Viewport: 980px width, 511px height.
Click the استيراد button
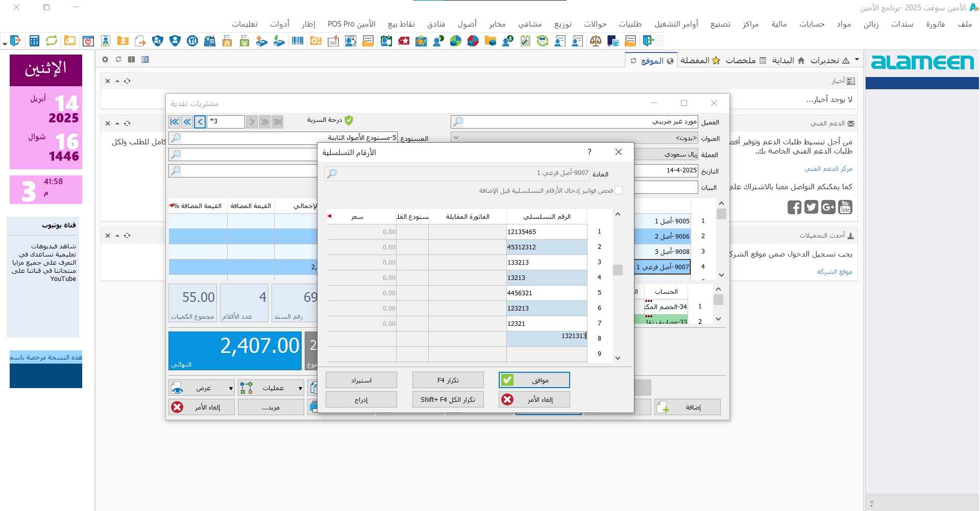[x=361, y=380]
